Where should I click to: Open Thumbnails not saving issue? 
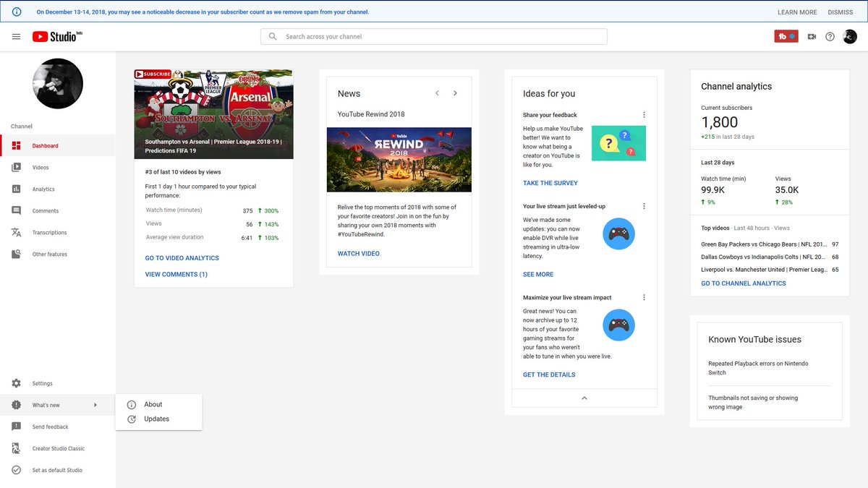[x=753, y=402]
